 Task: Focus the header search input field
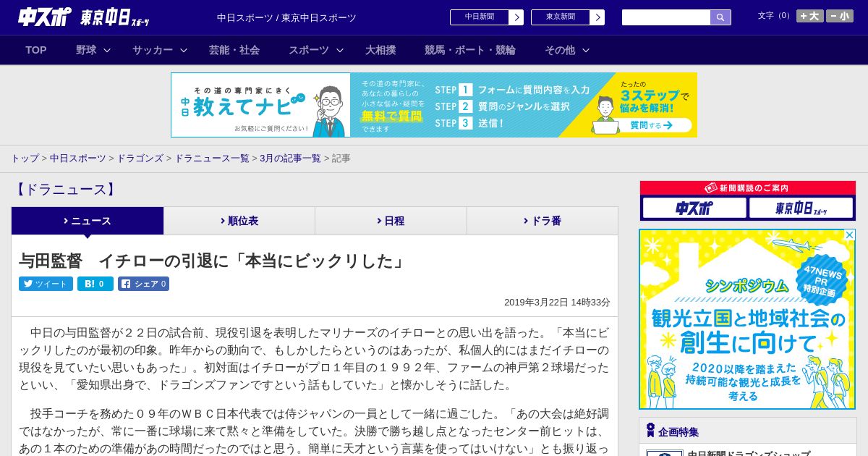pyautogui.click(x=666, y=17)
